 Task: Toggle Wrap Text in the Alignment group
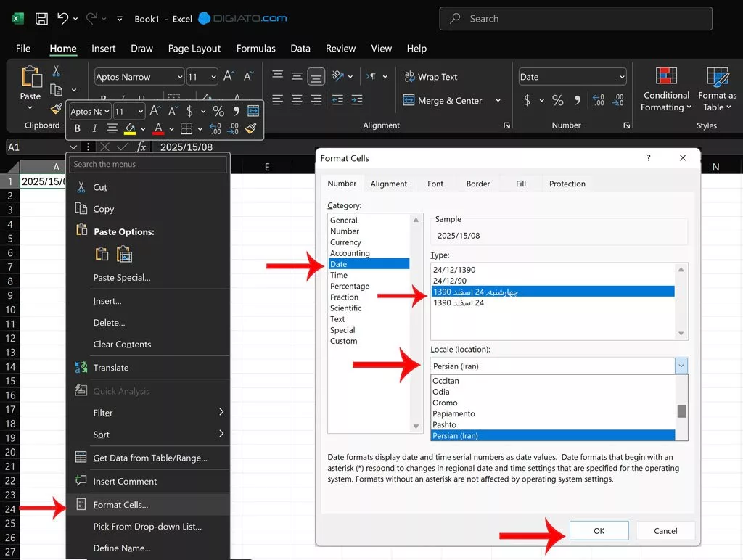point(430,76)
